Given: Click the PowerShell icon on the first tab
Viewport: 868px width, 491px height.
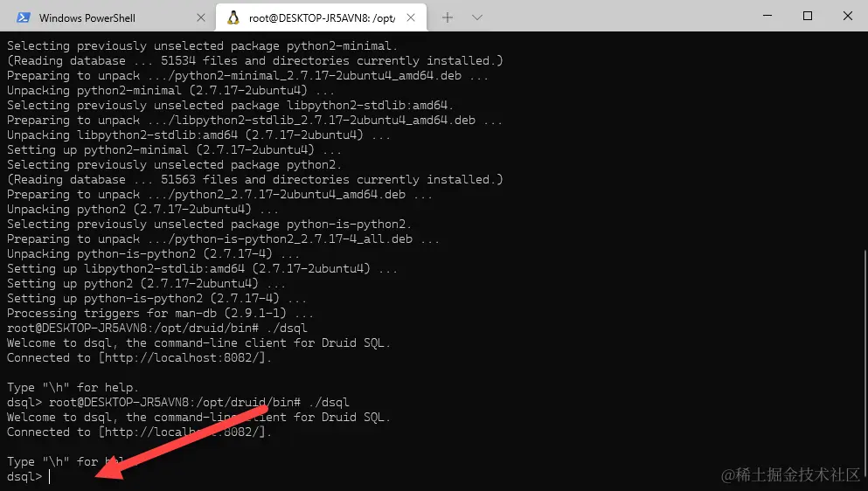Looking at the screenshot, I should 24,17.
